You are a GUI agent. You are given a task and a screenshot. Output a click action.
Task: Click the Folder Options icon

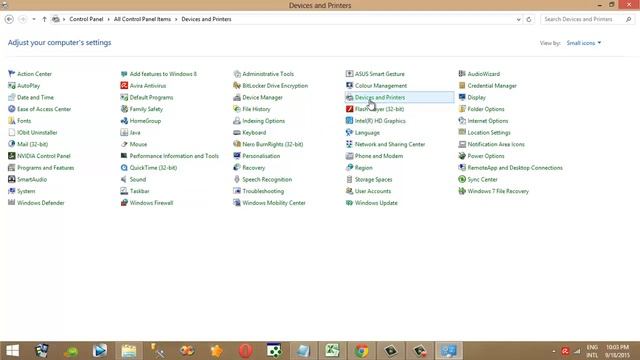click(x=462, y=109)
